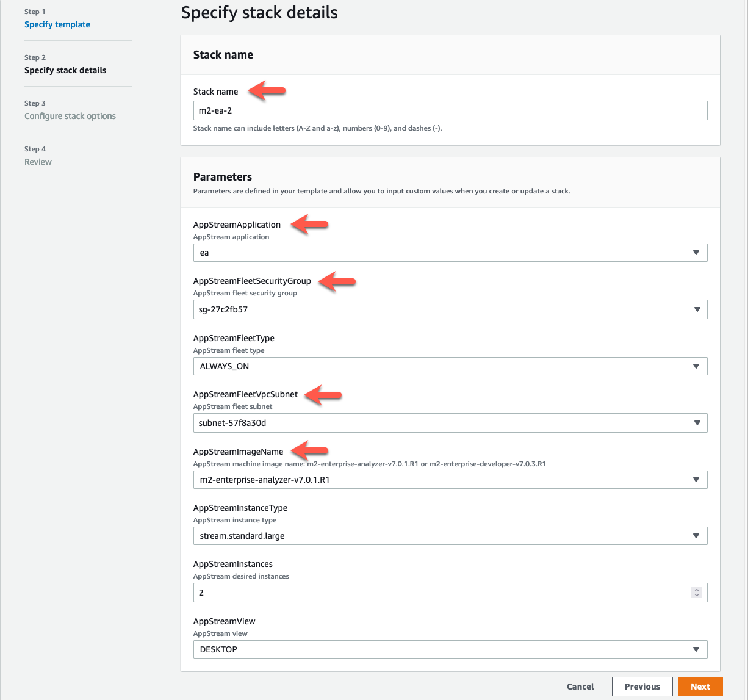The width and height of the screenshot is (748, 700).
Task: Click the ALWAYS_ON dropdown chevron icon
Action: tap(696, 366)
